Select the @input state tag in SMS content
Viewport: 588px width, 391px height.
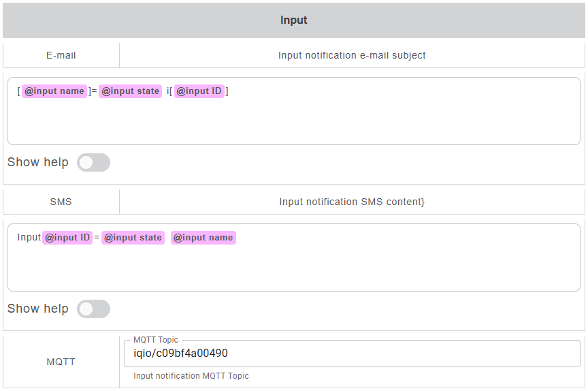point(133,238)
